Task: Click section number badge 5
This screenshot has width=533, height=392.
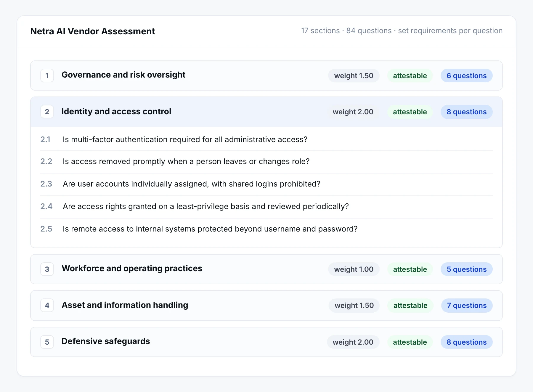Action: (x=47, y=342)
